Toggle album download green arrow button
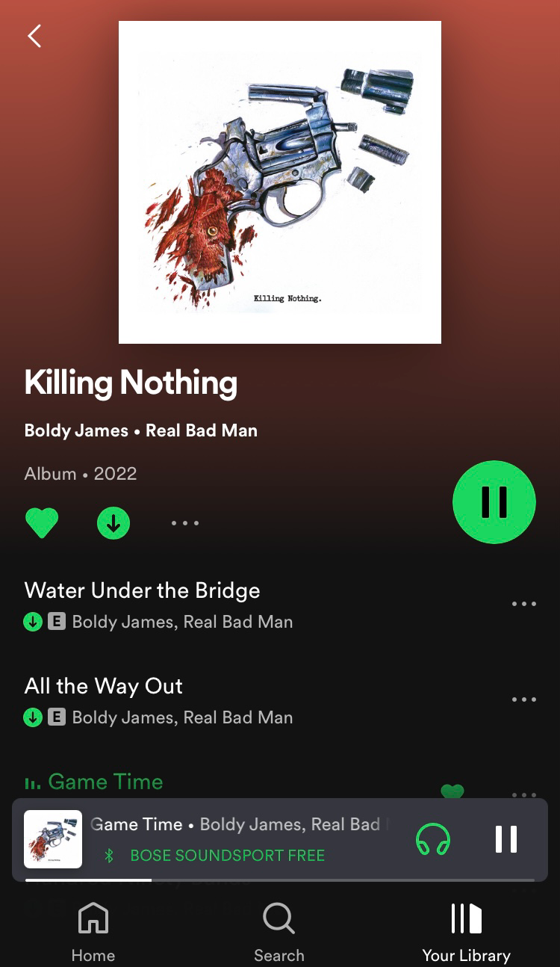This screenshot has height=967, width=560. click(x=113, y=523)
